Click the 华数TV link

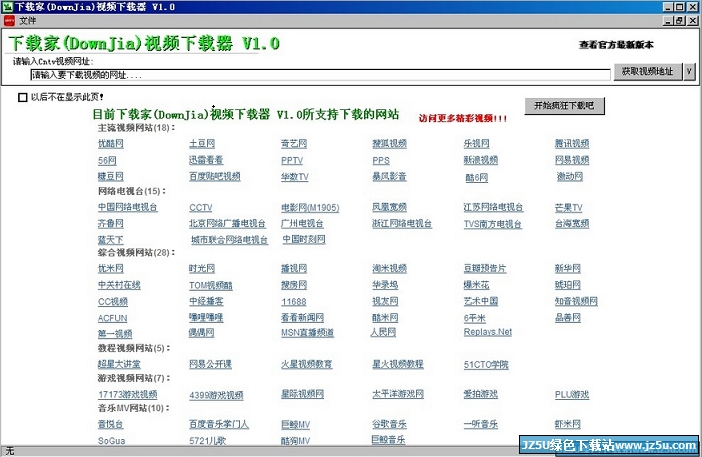click(x=295, y=177)
